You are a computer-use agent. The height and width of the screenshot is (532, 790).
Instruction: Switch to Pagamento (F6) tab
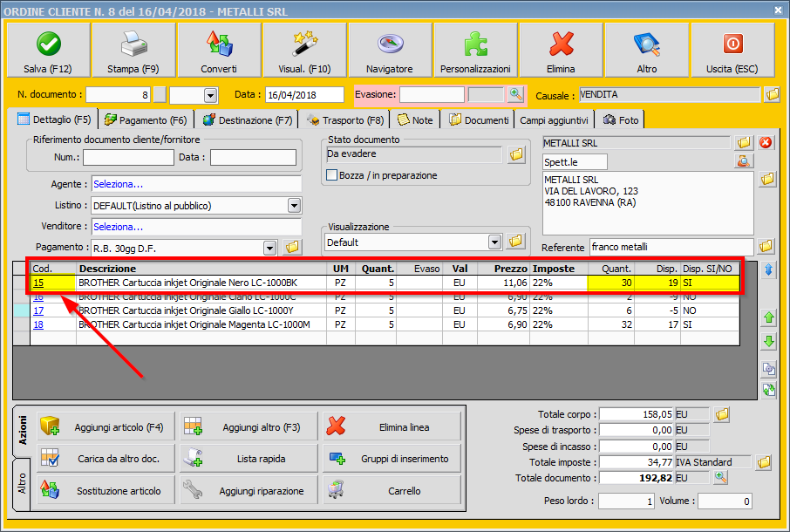(146, 119)
